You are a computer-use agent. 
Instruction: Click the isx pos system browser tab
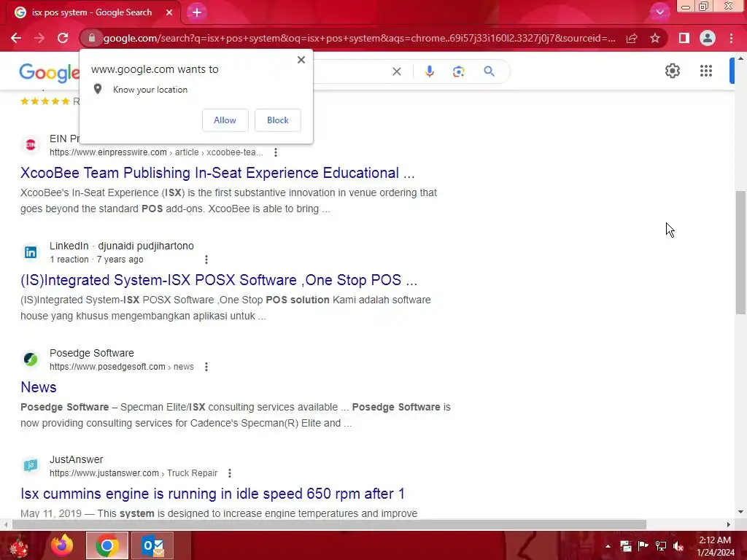(93, 12)
